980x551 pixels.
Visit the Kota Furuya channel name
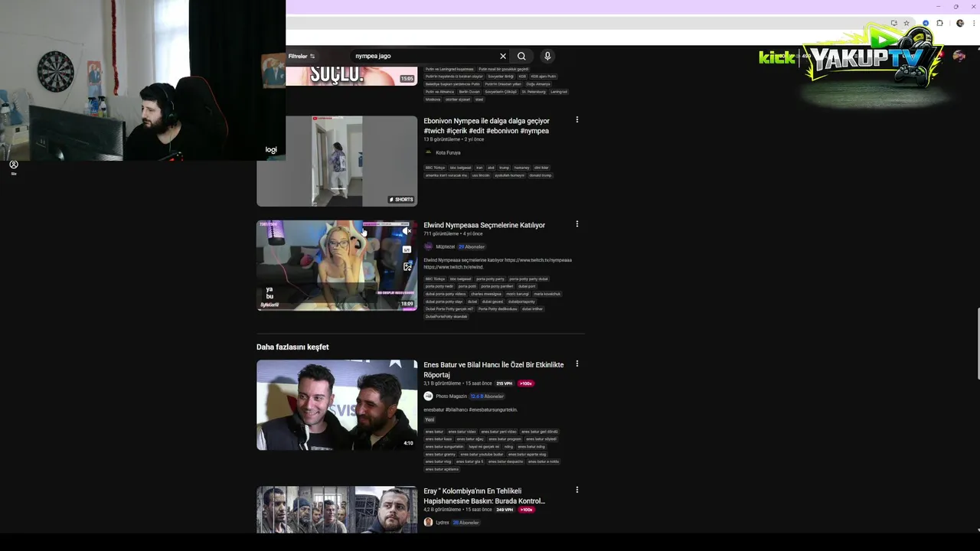[x=448, y=152]
